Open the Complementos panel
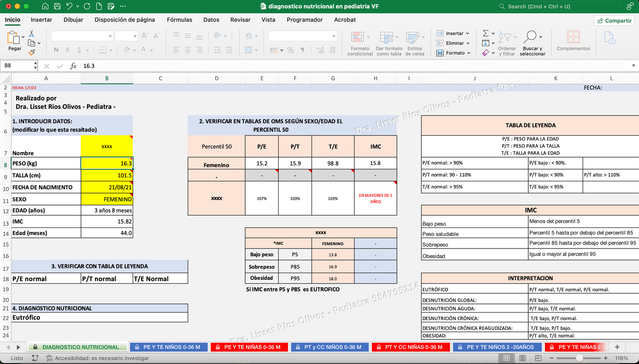This screenshot has width=639, height=364. 573,40
